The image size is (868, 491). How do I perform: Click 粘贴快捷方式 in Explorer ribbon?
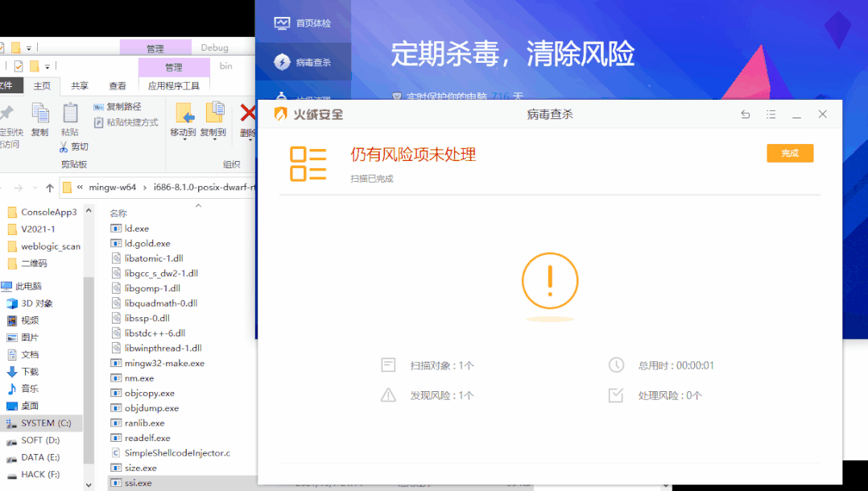pos(126,122)
